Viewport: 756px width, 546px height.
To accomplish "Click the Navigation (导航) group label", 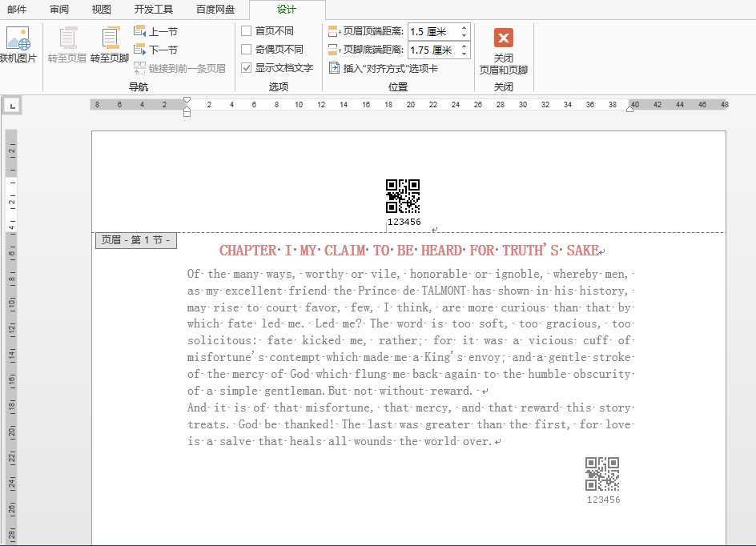I will (139, 86).
